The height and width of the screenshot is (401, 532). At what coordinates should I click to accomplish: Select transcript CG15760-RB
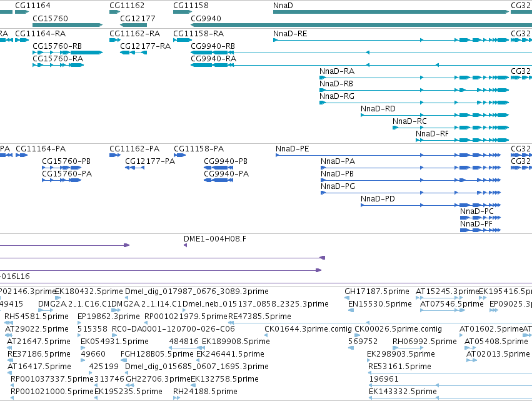[x=58, y=46]
